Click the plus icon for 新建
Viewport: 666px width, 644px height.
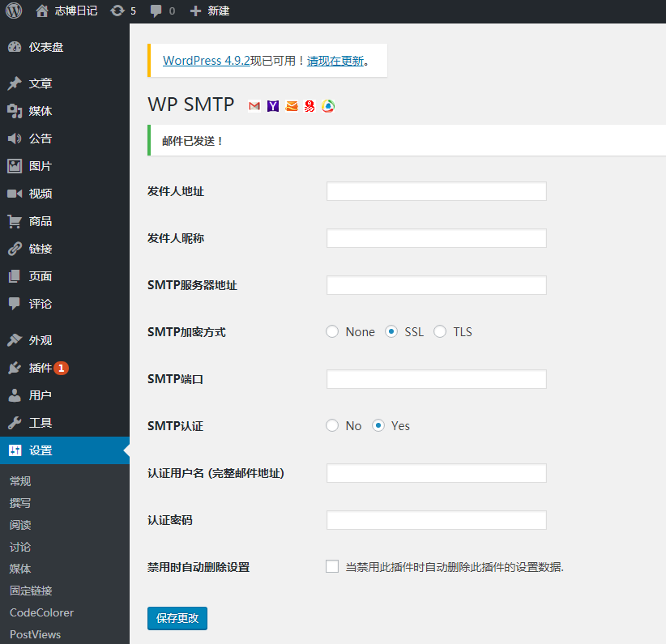tap(195, 11)
